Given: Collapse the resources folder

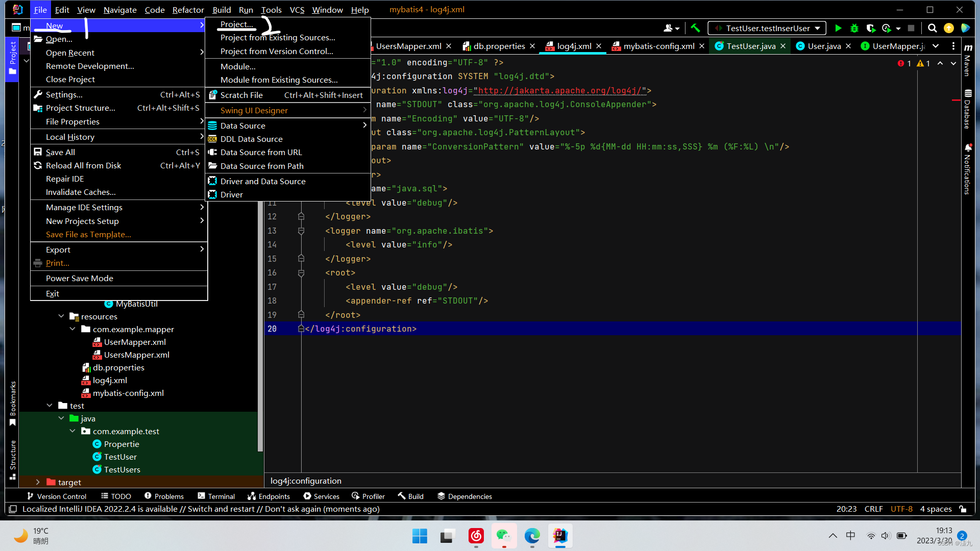Looking at the screenshot, I should 61,316.
